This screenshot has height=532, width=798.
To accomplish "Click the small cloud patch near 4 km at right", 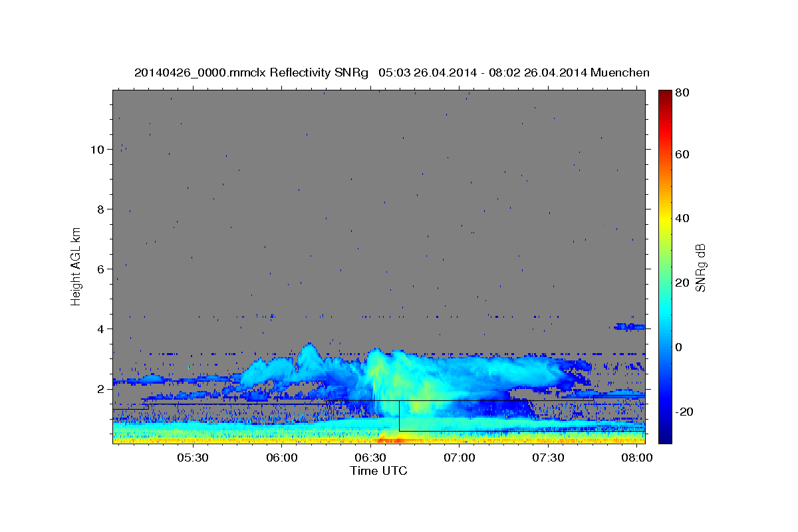I will pyautogui.click(x=630, y=327).
